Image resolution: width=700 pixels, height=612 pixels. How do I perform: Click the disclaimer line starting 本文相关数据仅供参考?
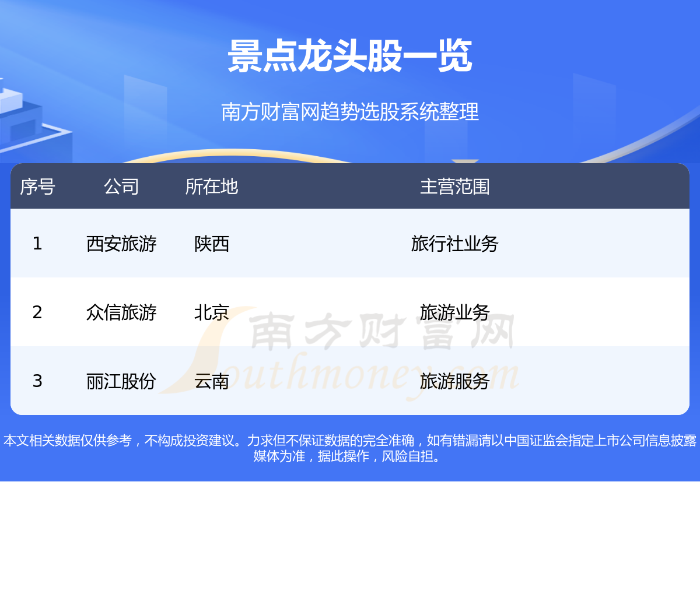coord(350,440)
